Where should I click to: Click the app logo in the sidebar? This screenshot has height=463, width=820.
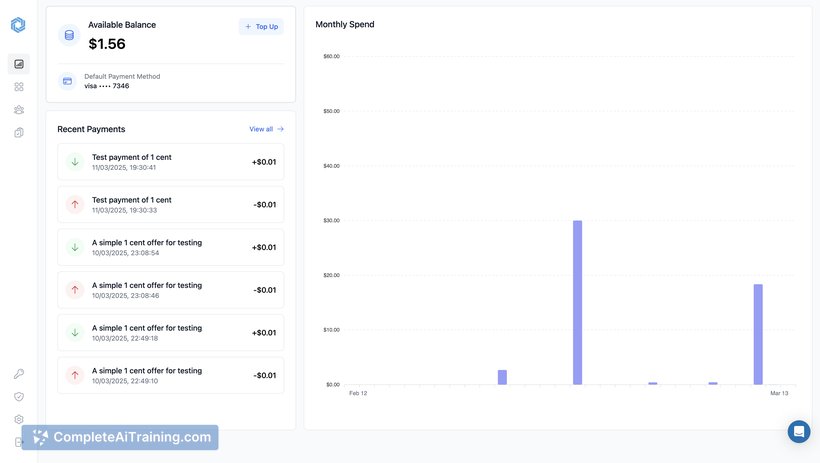click(x=18, y=25)
